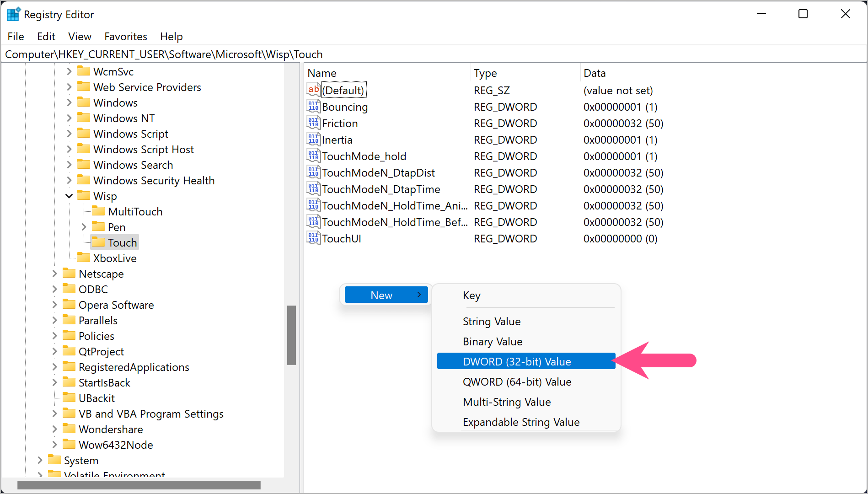868x494 pixels.
Task: Expand the Pen subkey
Action: click(84, 227)
